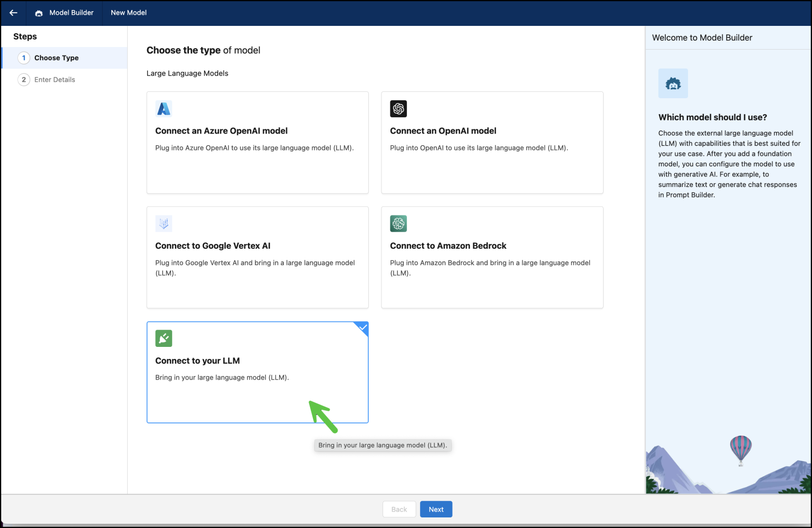Image resolution: width=812 pixels, height=528 pixels.
Task: Click Azure description 'Plug into Azure OpenAI...'
Action: pos(254,148)
